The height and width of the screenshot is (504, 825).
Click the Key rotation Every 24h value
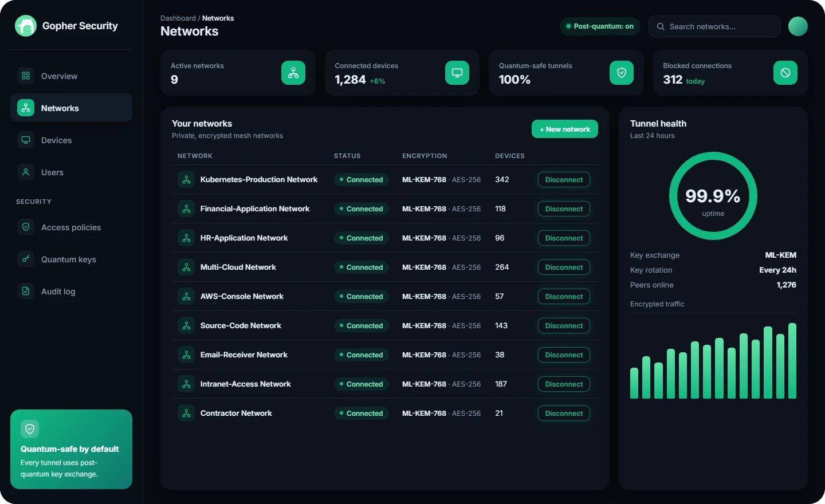(778, 270)
